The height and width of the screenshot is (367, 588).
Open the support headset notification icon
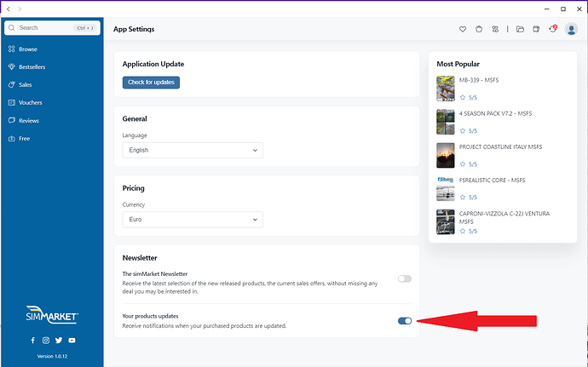tap(553, 29)
